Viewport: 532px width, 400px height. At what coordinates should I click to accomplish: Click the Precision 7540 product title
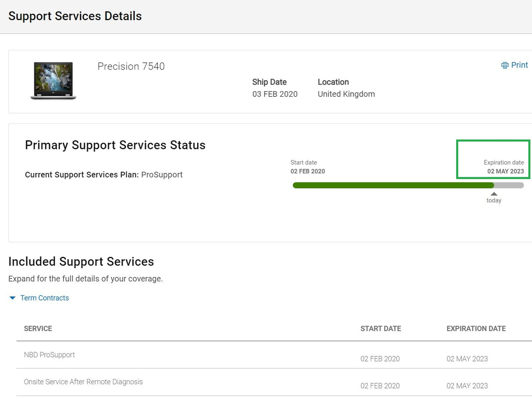point(131,66)
